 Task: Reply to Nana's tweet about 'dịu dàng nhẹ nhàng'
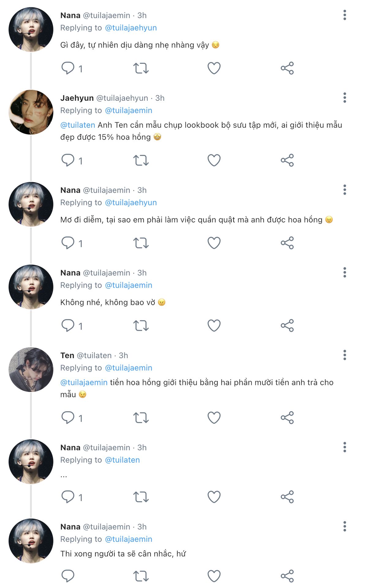pyautogui.click(x=68, y=68)
